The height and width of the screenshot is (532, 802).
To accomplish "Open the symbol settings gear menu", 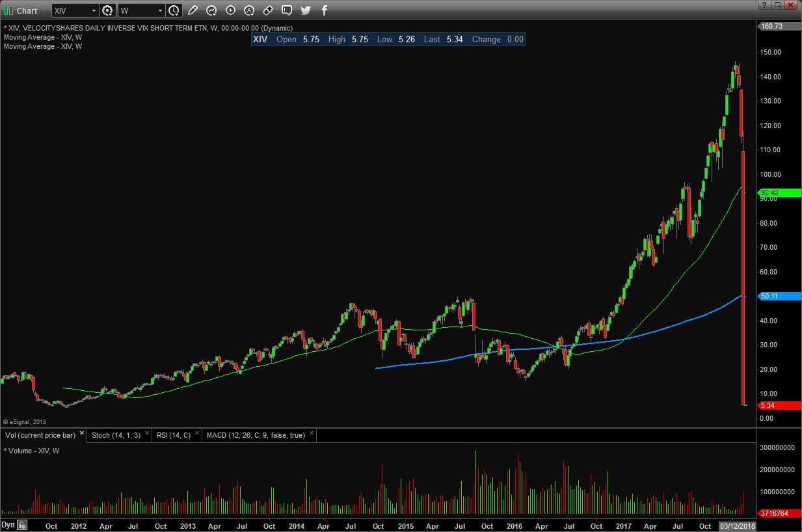I will point(107,10).
